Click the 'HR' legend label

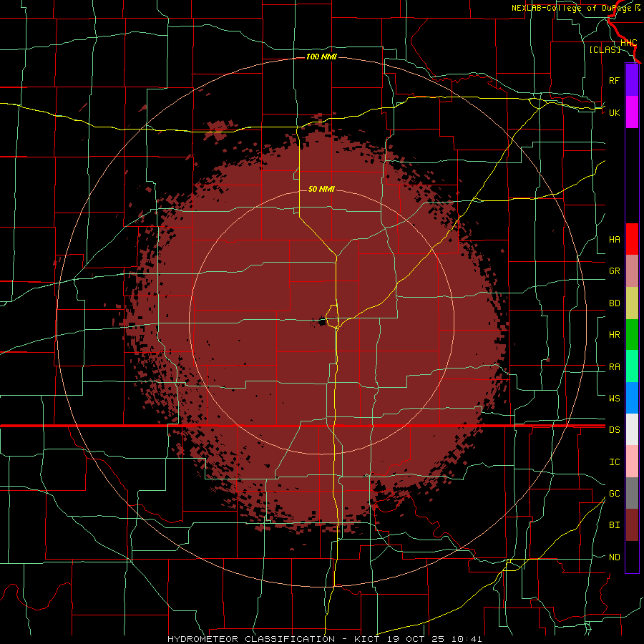[x=614, y=335]
